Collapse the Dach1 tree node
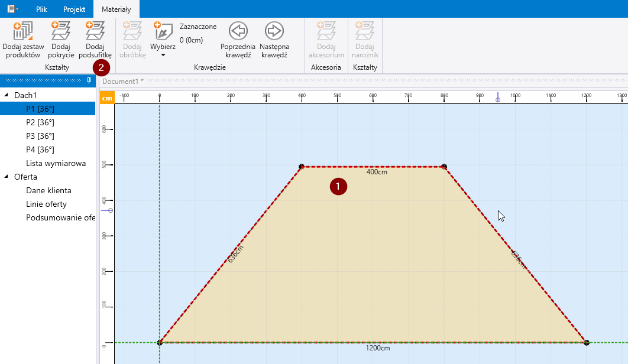This screenshot has width=628, height=364. click(7, 95)
